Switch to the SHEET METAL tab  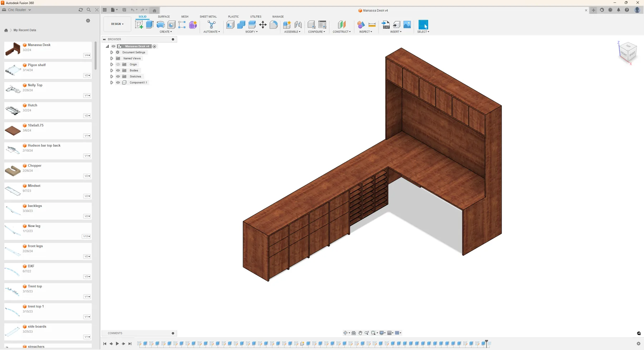point(208,17)
